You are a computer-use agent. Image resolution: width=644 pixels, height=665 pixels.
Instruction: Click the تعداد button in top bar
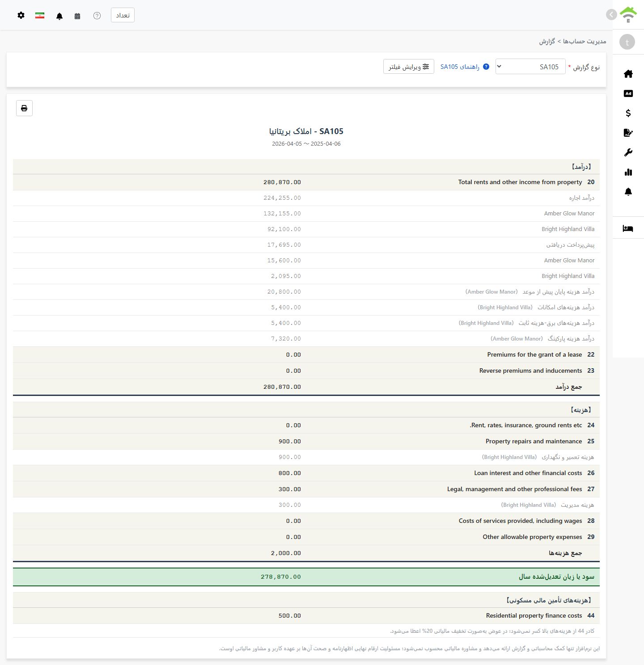pos(123,15)
